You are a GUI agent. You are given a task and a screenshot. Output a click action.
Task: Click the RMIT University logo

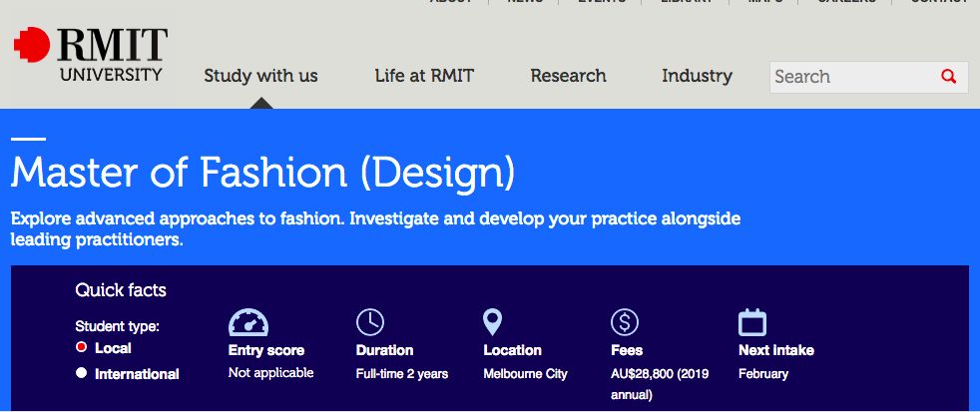pos(91,55)
